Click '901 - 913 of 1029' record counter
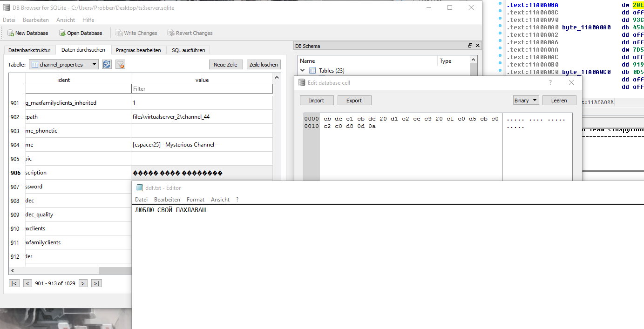644x329 pixels. click(x=55, y=283)
